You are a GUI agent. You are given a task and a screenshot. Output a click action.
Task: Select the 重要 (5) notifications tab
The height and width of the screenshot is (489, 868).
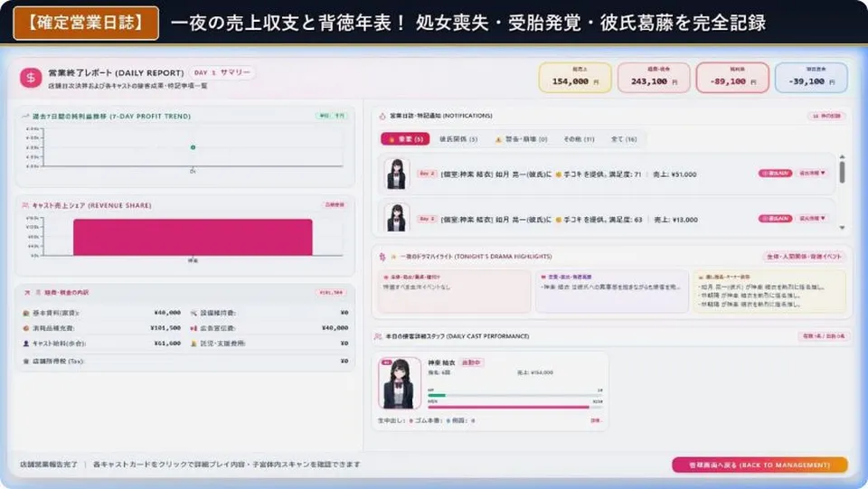tap(405, 139)
